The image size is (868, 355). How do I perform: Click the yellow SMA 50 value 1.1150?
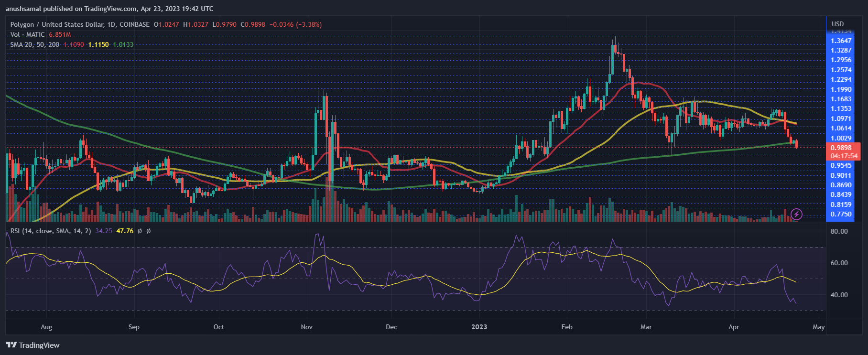pos(98,44)
